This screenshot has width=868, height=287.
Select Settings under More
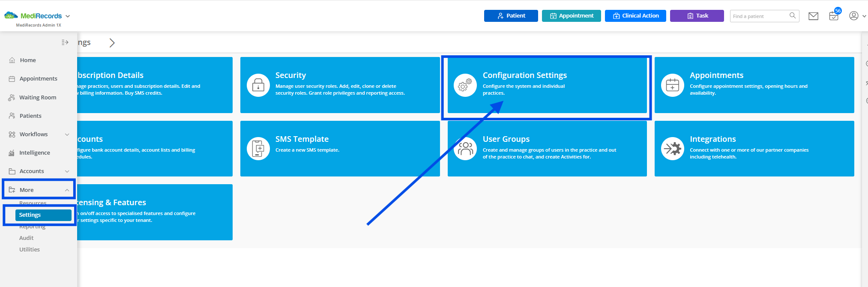tap(43, 215)
